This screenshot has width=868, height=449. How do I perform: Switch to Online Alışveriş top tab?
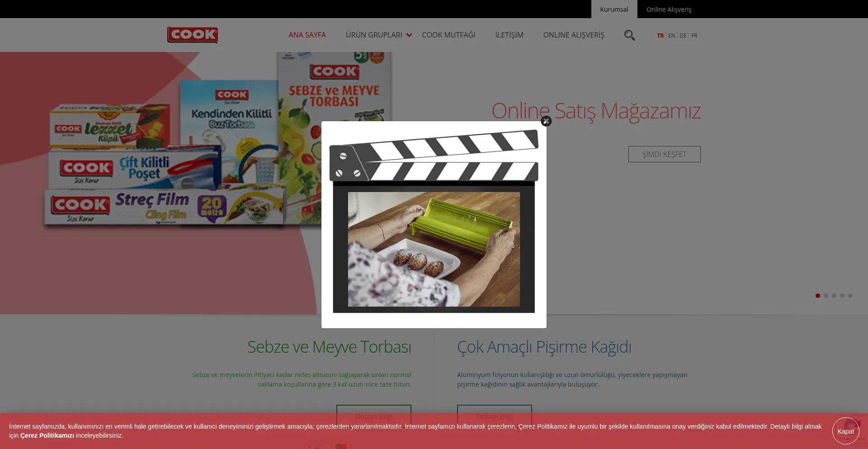pos(669,9)
